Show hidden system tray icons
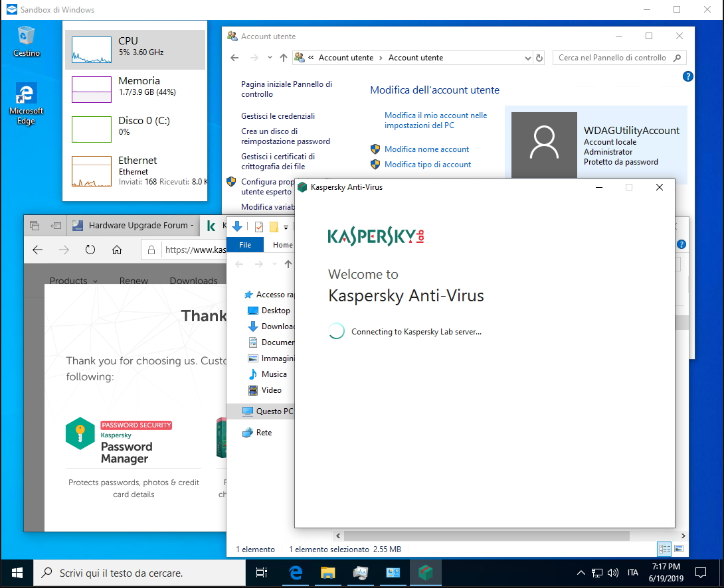Image resolution: width=724 pixels, height=588 pixels. click(581, 573)
